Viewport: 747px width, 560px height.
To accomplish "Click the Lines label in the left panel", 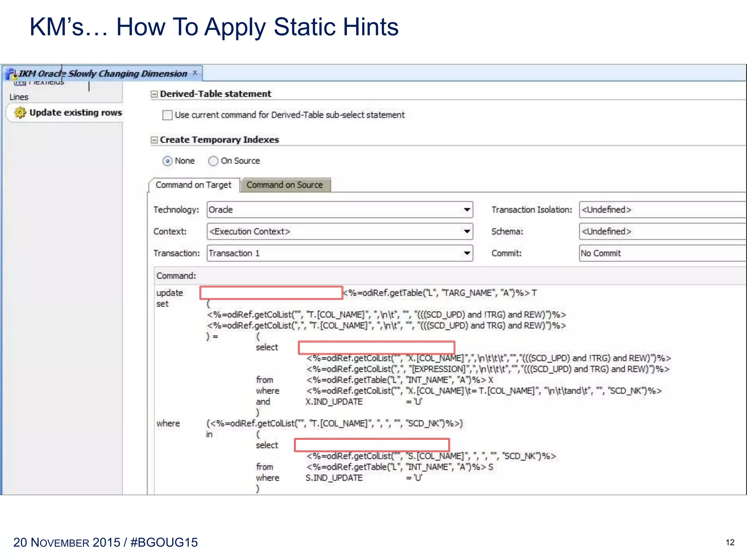I will (19, 97).
